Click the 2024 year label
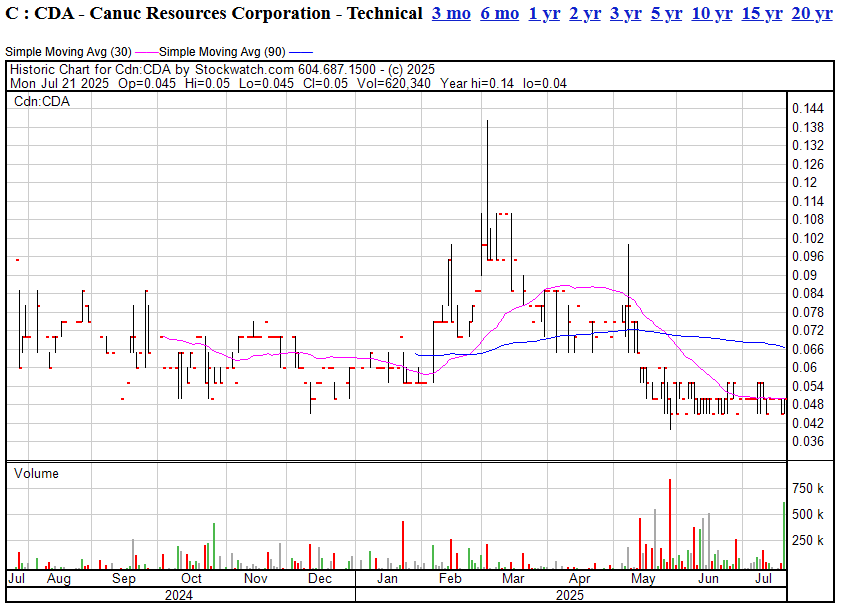The height and width of the screenshot is (610, 843). point(178,595)
